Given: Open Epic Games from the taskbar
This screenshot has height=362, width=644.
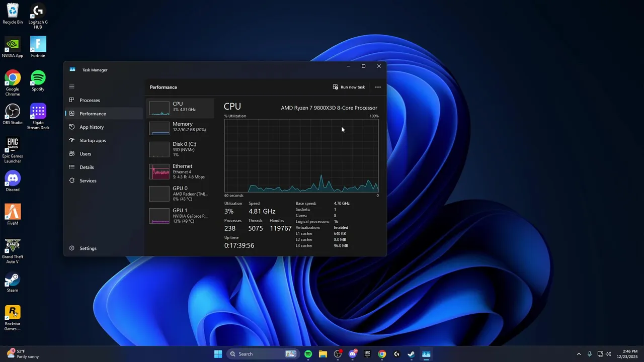Looking at the screenshot, I should pos(367,354).
